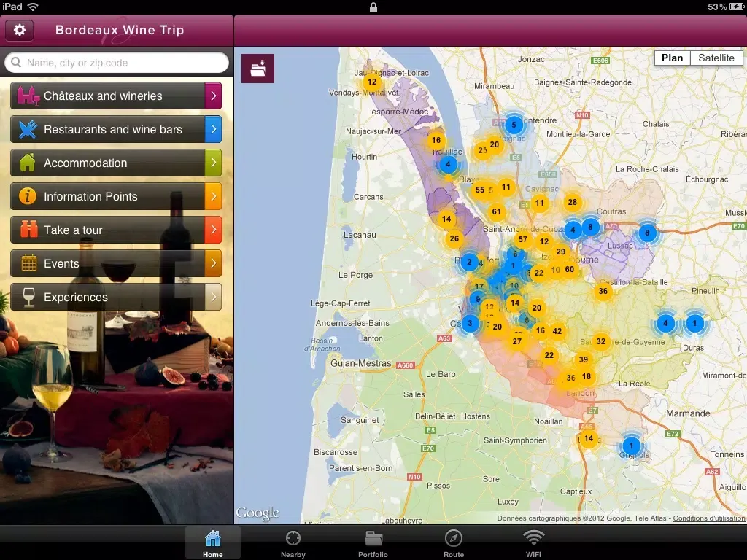Open yellow cluster marker 55
The width and height of the screenshot is (747, 560).
tap(480, 190)
